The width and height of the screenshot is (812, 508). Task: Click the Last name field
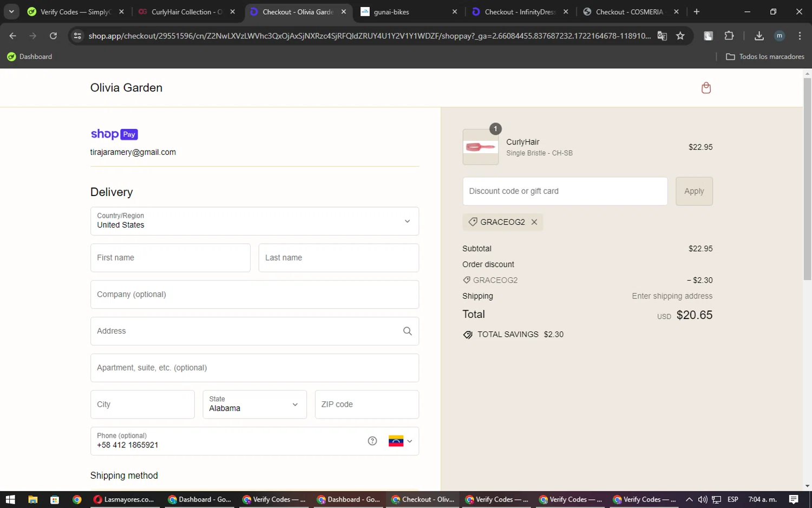pos(339,258)
